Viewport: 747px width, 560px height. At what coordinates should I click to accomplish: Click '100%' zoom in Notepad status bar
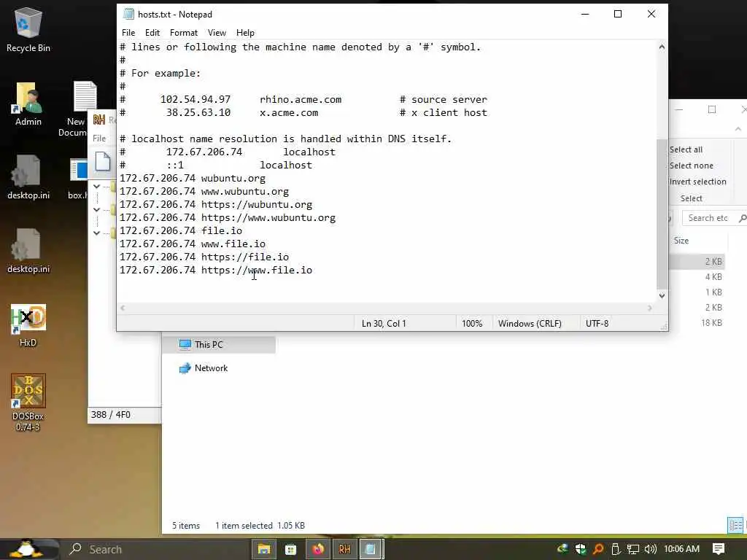pyautogui.click(x=472, y=323)
